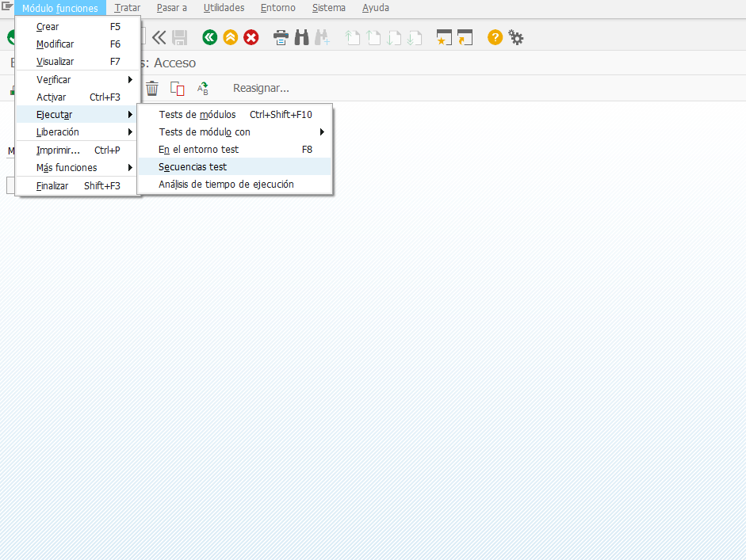The width and height of the screenshot is (746, 560).
Task: Choose Activar menu entry
Action: point(78,97)
